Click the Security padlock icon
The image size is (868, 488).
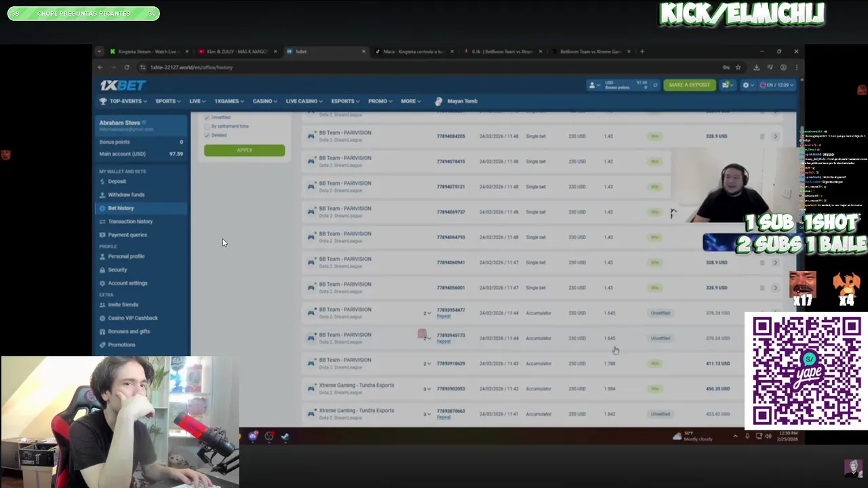click(102, 270)
